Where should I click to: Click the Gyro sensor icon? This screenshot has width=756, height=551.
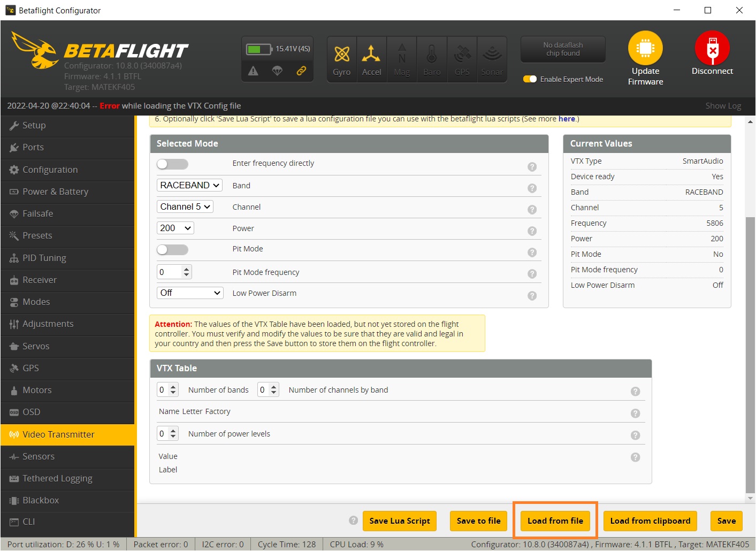tap(342, 54)
